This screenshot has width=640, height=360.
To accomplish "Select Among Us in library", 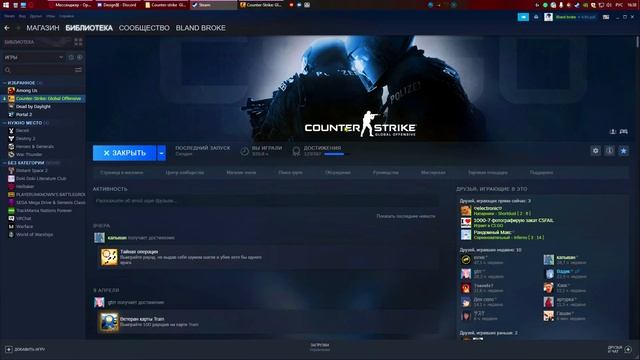I will tap(27, 91).
